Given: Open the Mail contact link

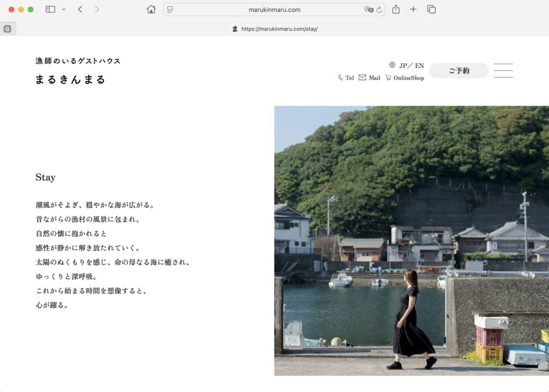Looking at the screenshot, I should coord(369,78).
